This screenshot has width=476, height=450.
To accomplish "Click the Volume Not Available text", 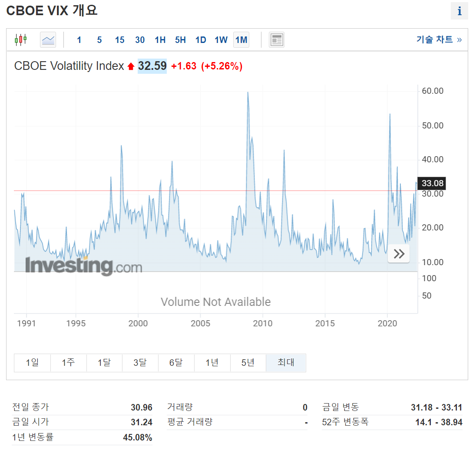I will pos(215,302).
